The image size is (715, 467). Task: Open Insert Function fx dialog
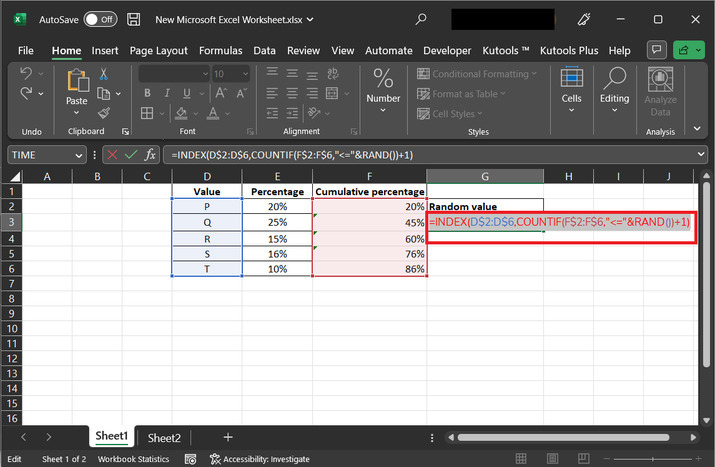(150, 155)
